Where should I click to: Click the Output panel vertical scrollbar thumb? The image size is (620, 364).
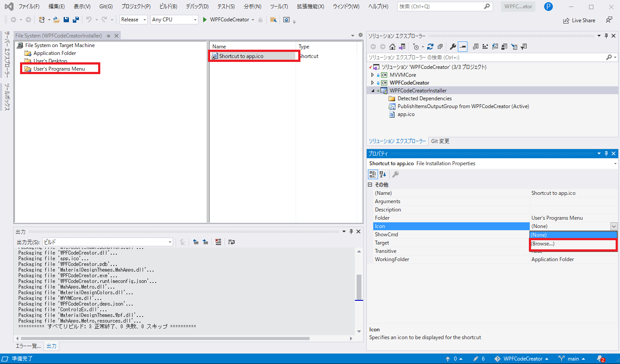click(x=359, y=287)
